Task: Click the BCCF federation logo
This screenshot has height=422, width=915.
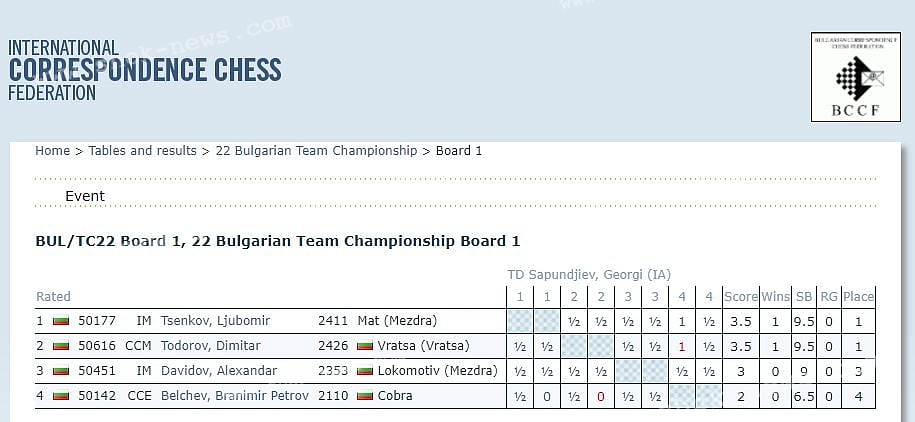Action: coord(855,77)
